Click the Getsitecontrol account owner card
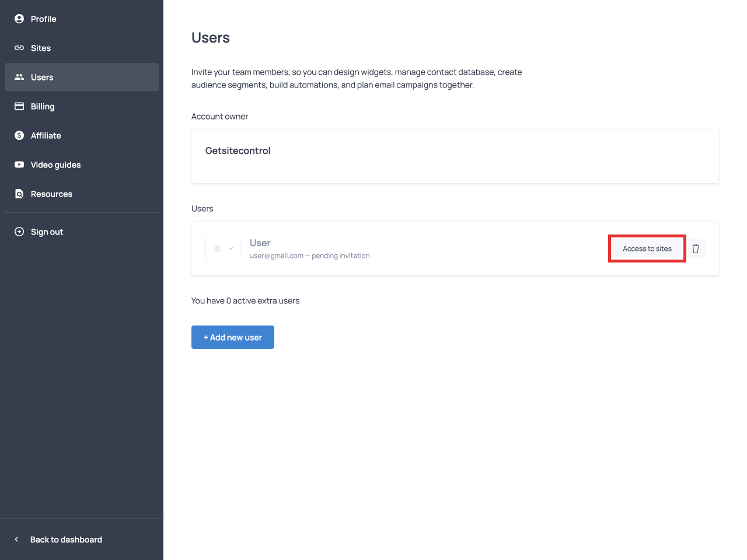Image resolution: width=747 pixels, height=560 pixels. pos(455,156)
